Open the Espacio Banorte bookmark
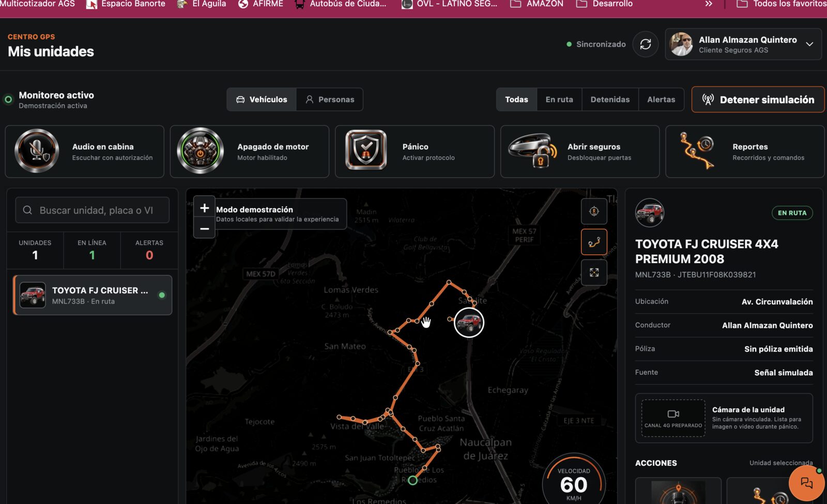 126,4
